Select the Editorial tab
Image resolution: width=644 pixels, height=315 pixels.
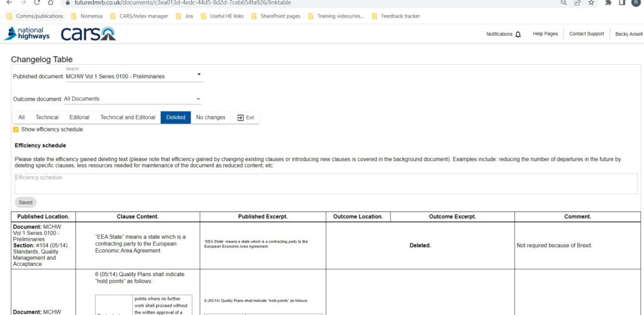coord(79,118)
